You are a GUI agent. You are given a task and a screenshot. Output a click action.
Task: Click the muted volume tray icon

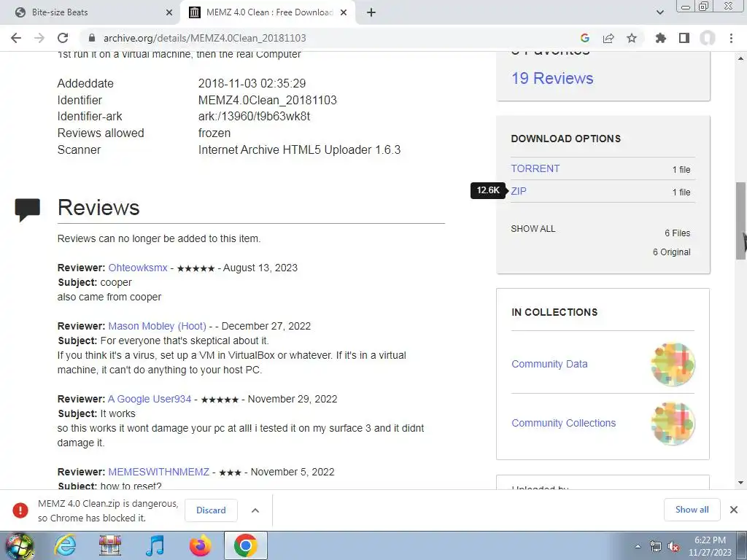pos(673,546)
